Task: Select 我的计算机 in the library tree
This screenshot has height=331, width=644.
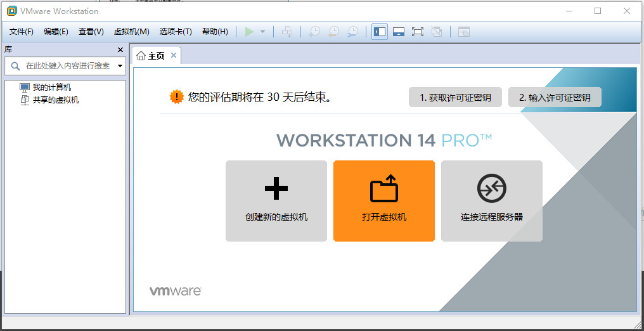Action: 52,88
